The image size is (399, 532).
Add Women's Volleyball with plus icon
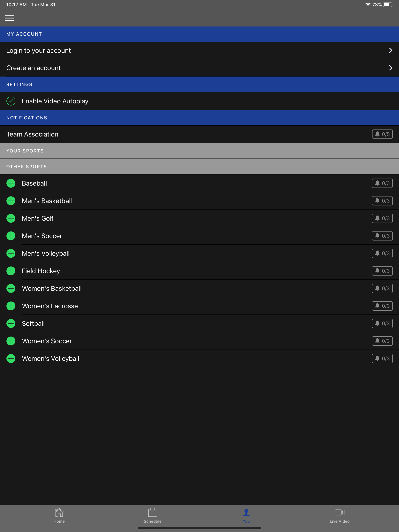point(11,359)
